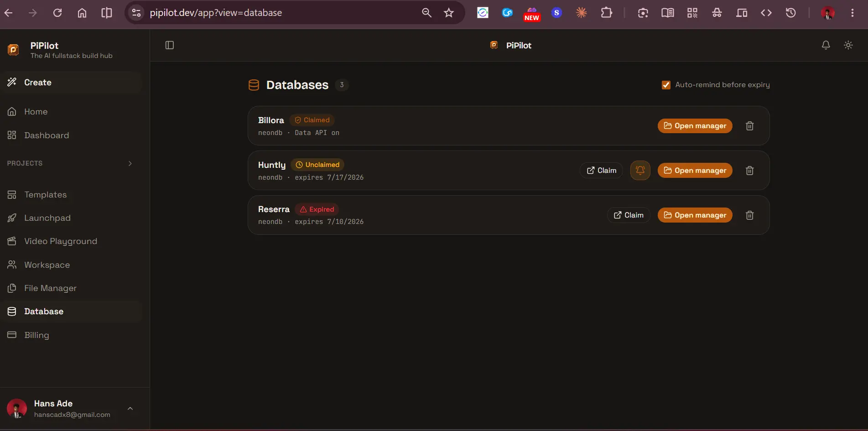Open notifications bell in PiPilot header
Image resolution: width=868 pixels, height=431 pixels.
coord(826,45)
